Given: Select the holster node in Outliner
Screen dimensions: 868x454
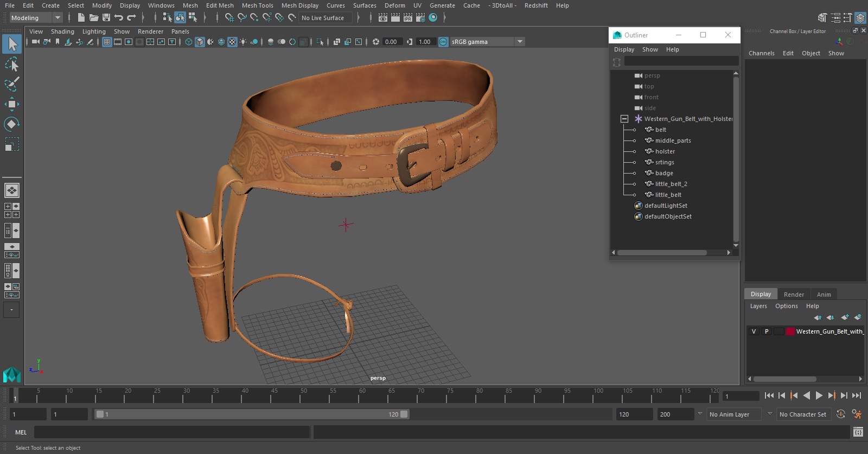Looking at the screenshot, I should click(665, 151).
